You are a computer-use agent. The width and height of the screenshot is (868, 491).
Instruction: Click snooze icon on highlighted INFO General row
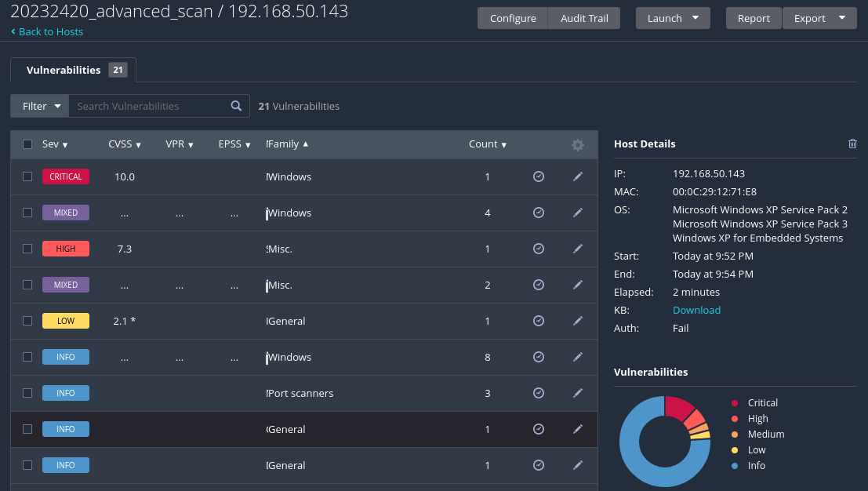click(539, 429)
